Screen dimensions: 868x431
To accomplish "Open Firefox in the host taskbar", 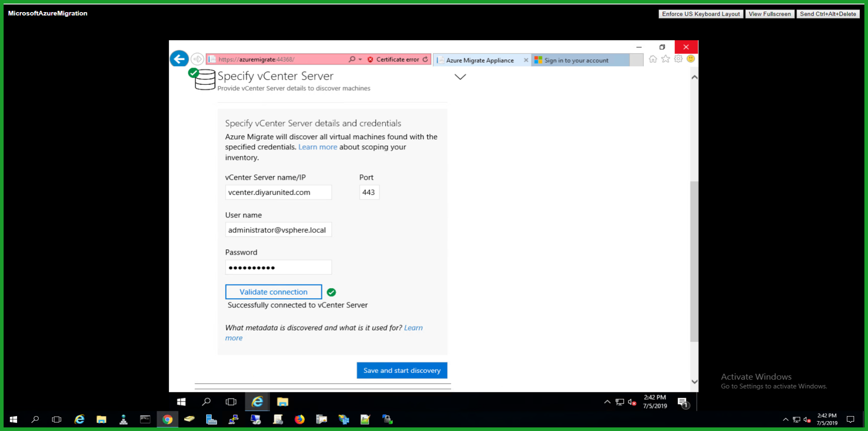I will [x=299, y=420].
